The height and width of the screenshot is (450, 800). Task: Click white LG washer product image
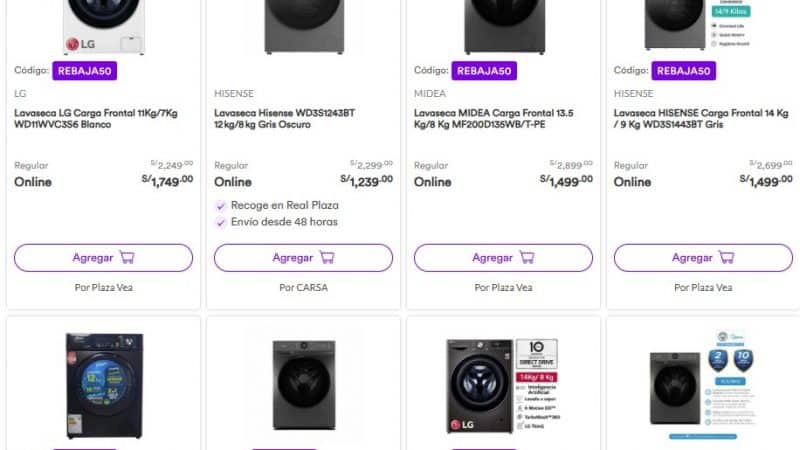click(104, 26)
